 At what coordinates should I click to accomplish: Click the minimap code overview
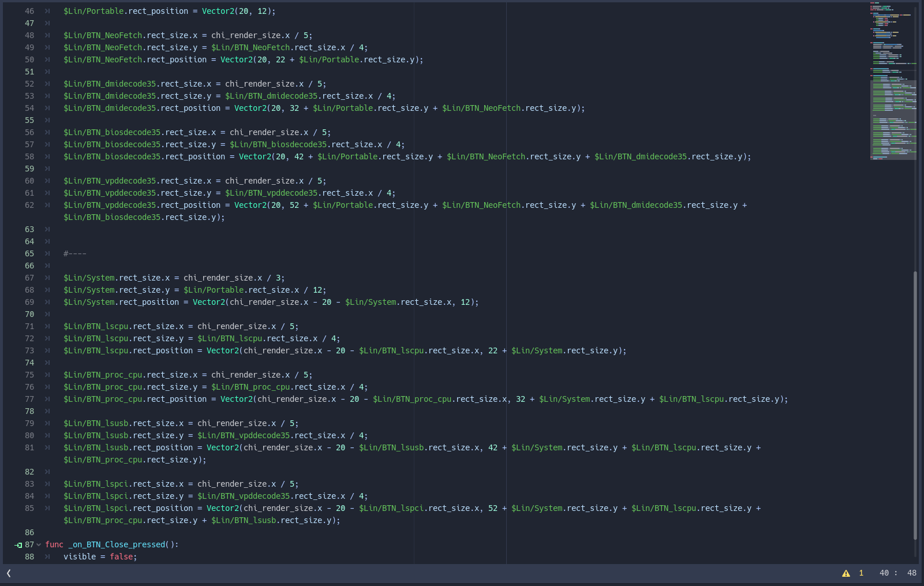pos(892,81)
